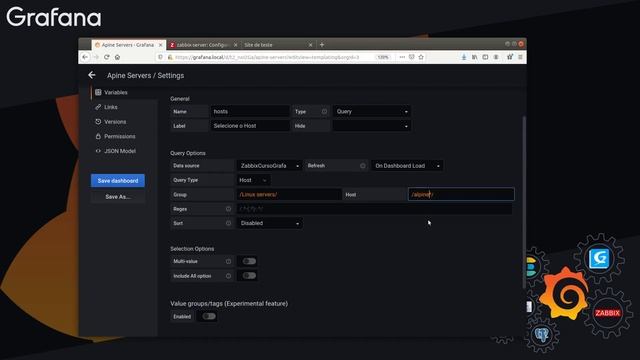Switch to Apine Servers - Grafana tab

pyautogui.click(x=128, y=45)
